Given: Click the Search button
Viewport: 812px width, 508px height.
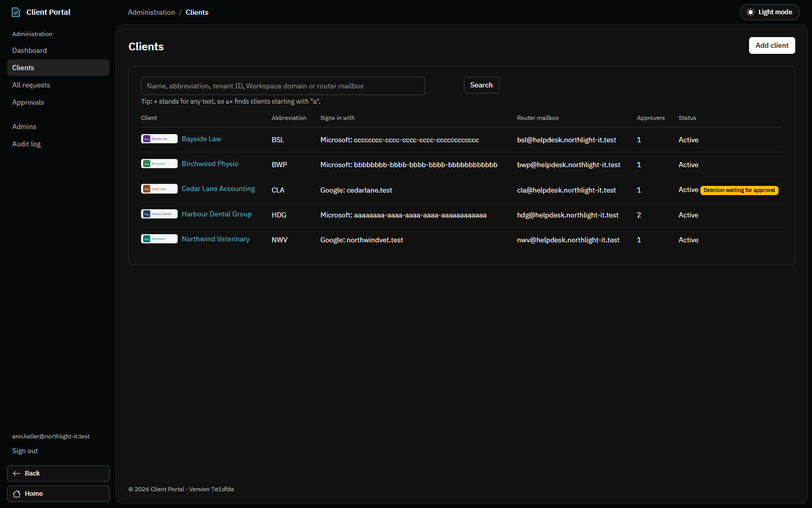Looking at the screenshot, I should pos(481,85).
